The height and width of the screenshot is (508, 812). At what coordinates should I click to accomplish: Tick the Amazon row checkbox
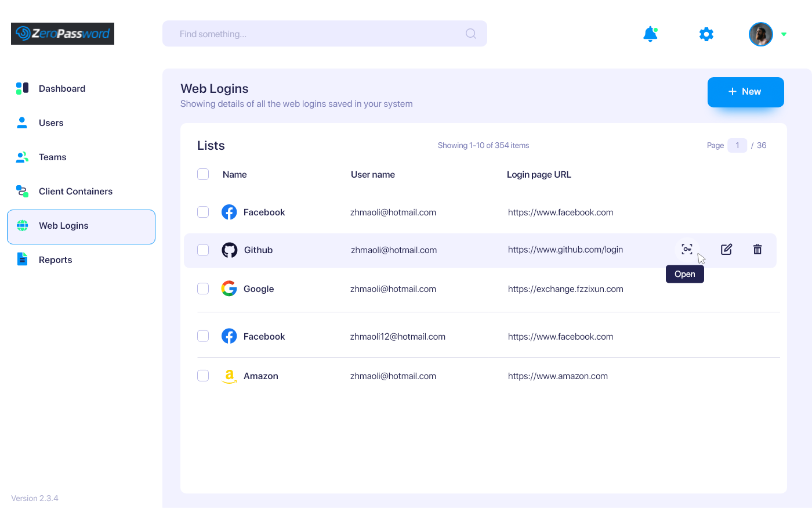click(x=203, y=376)
